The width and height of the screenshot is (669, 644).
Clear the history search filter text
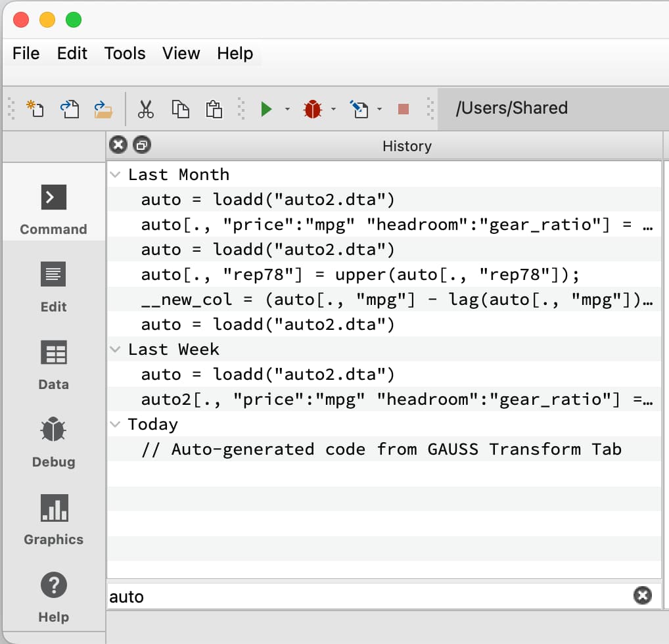[642, 595]
